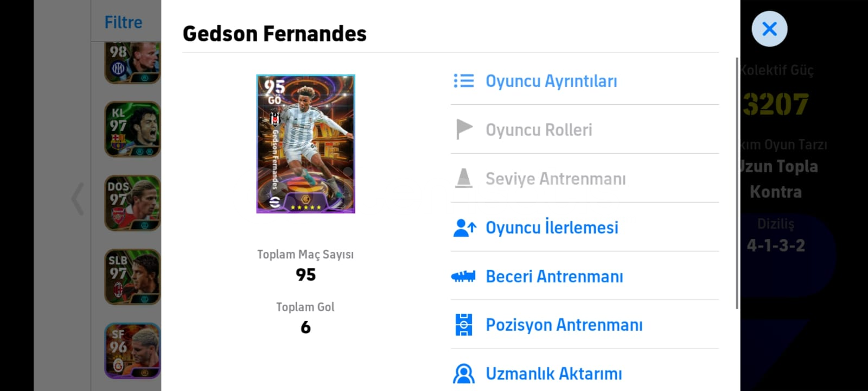
Task: Select the SF 96 Galatasaray player card
Action: 132,351
